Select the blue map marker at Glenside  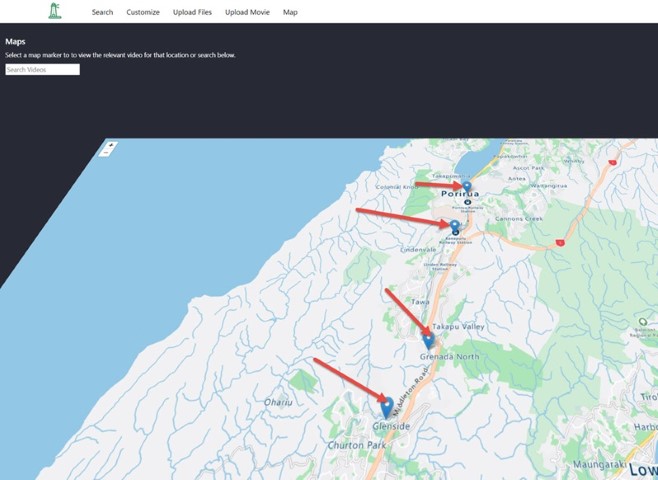[x=386, y=407]
